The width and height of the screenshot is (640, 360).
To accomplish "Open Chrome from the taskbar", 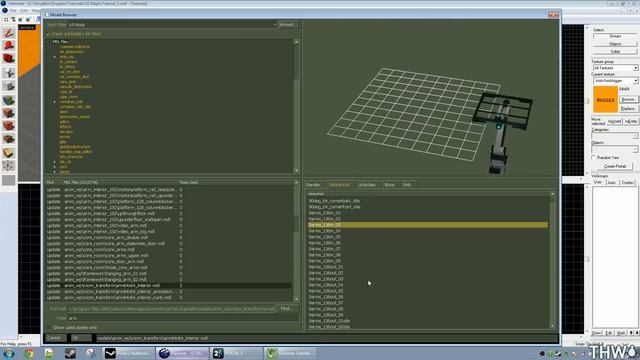I will coord(29,353).
